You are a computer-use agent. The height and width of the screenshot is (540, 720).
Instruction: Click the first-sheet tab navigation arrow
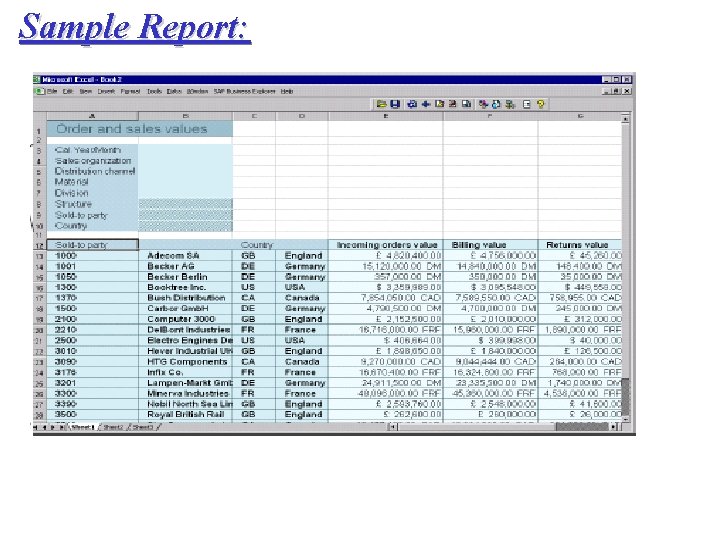tap(37, 428)
